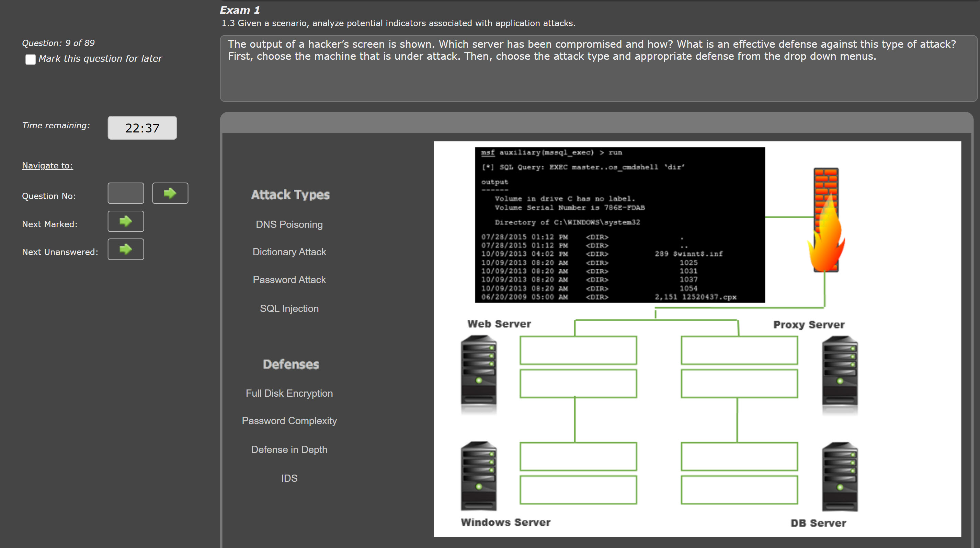Open top dropdown box beside Web Server
980x548 pixels.
coord(578,350)
